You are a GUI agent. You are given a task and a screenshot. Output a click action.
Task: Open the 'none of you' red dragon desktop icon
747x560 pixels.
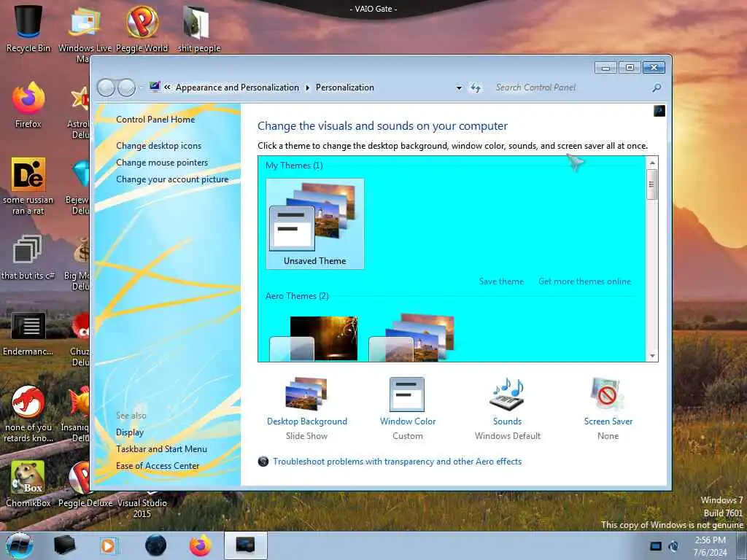28,413
